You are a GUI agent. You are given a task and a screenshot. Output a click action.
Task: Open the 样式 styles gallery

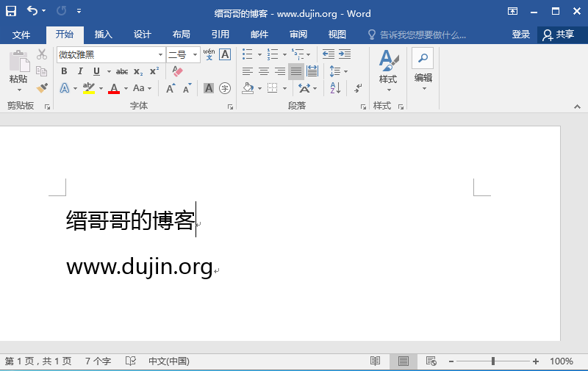(388, 71)
